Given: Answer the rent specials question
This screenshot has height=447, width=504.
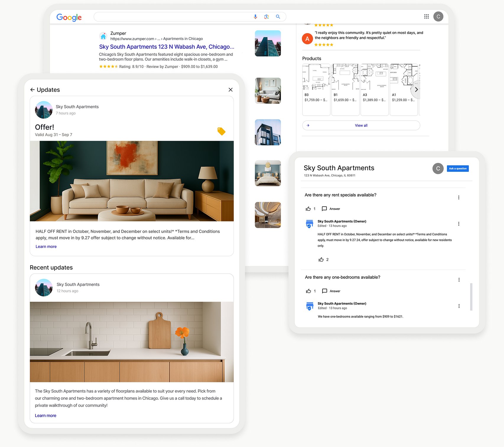Looking at the screenshot, I should (x=331, y=209).
